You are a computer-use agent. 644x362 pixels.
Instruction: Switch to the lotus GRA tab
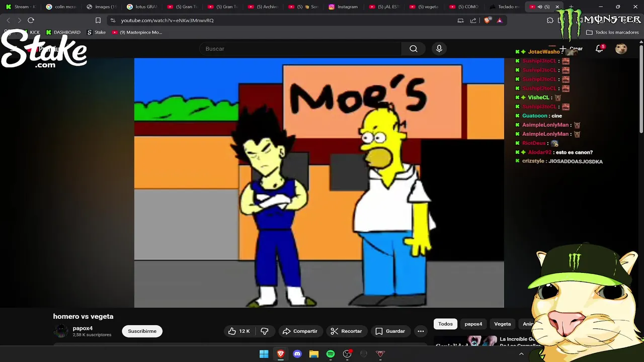click(x=142, y=7)
